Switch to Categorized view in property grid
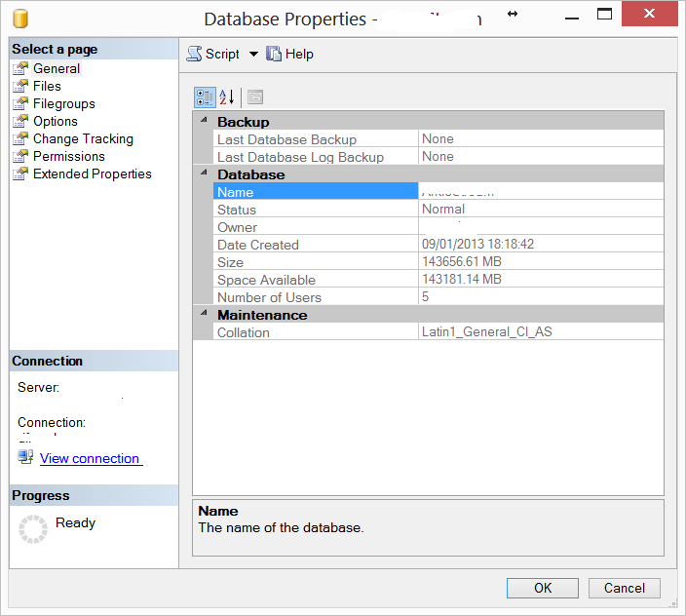 (205, 97)
